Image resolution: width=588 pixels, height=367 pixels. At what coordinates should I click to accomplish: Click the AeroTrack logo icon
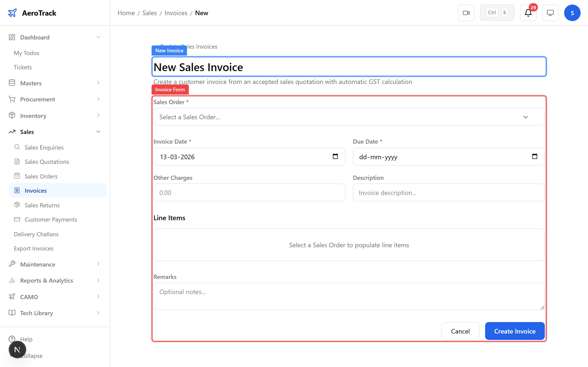(12, 13)
